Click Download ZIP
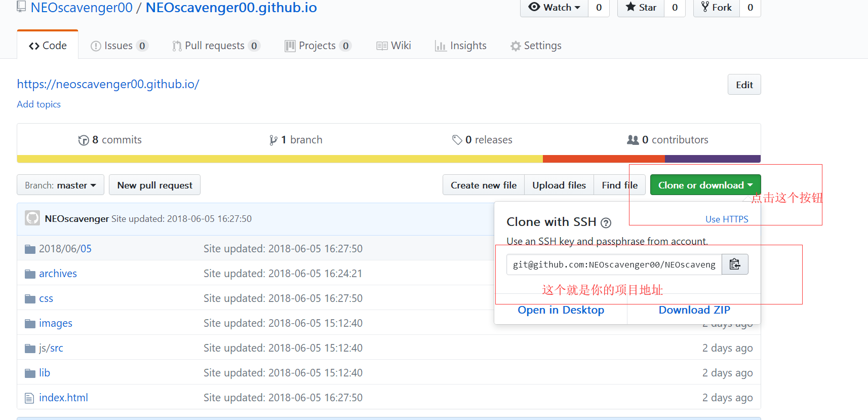Image resolution: width=868 pixels, height=420 pixels. click(694, 310)
